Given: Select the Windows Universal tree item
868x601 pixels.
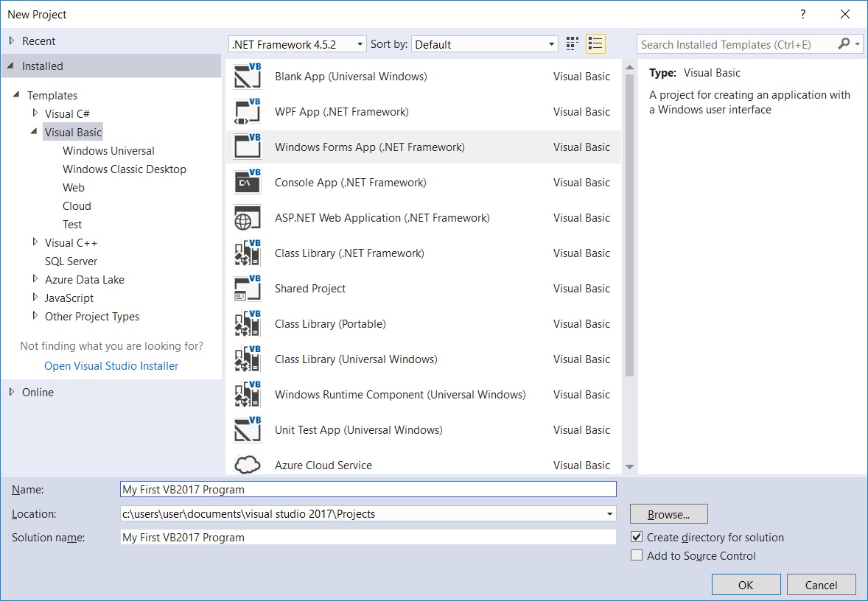Looking at the screenshot, I should click(x=108, y=150).
